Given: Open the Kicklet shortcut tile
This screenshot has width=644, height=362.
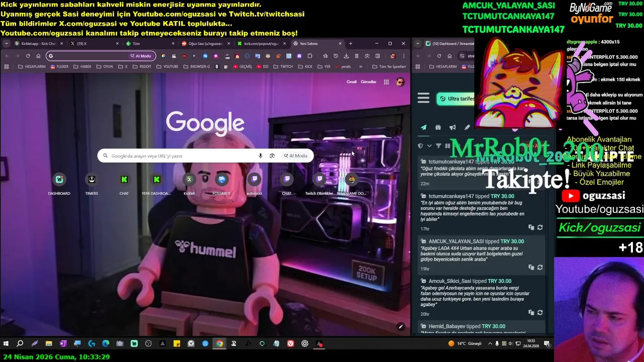Looking at the screenshot, I should (x=189, y=184).
